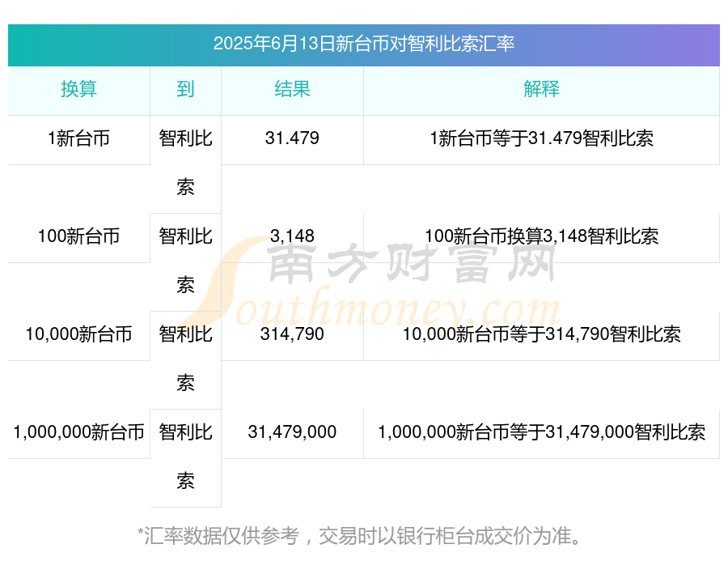
Task: Click the result value 314,790
Action: (292, 334)
